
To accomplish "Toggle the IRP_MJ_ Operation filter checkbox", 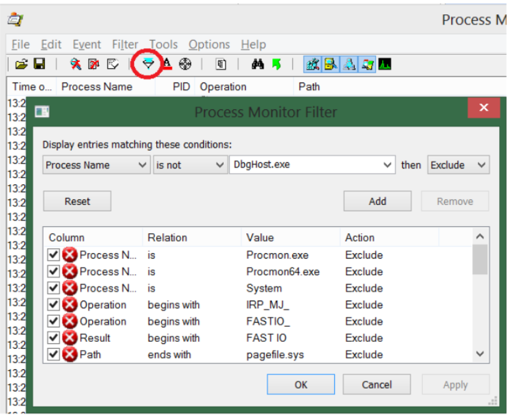I will pos(54,305).
